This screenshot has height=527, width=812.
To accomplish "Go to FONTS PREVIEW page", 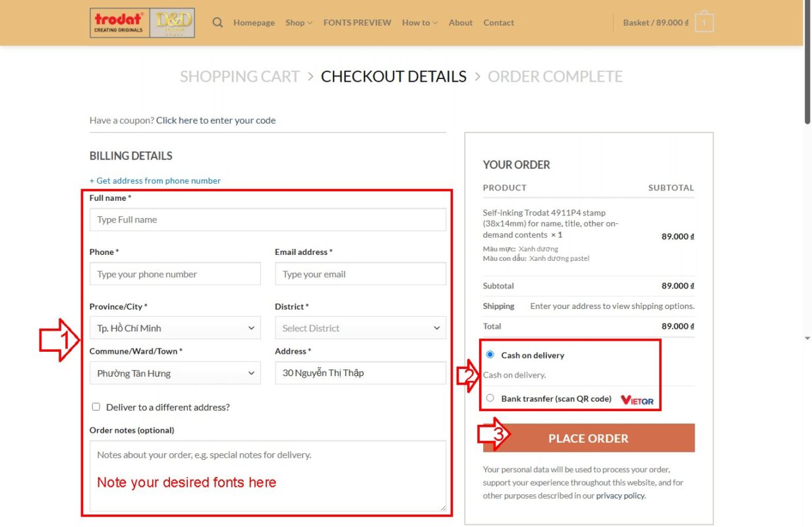I will pos(357,22).
